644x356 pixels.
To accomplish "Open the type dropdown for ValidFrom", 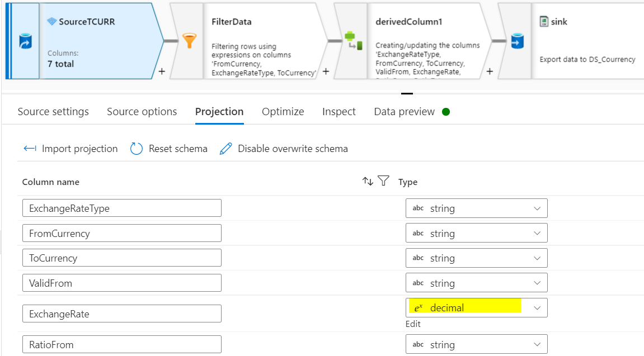I will (477, 283).
